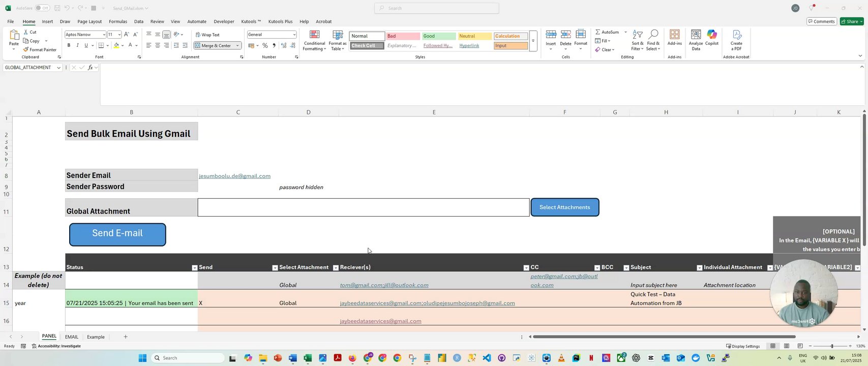
Task: Click the AutoSum sigma icon
Action: pyautogui.click(x=598, y=32)
